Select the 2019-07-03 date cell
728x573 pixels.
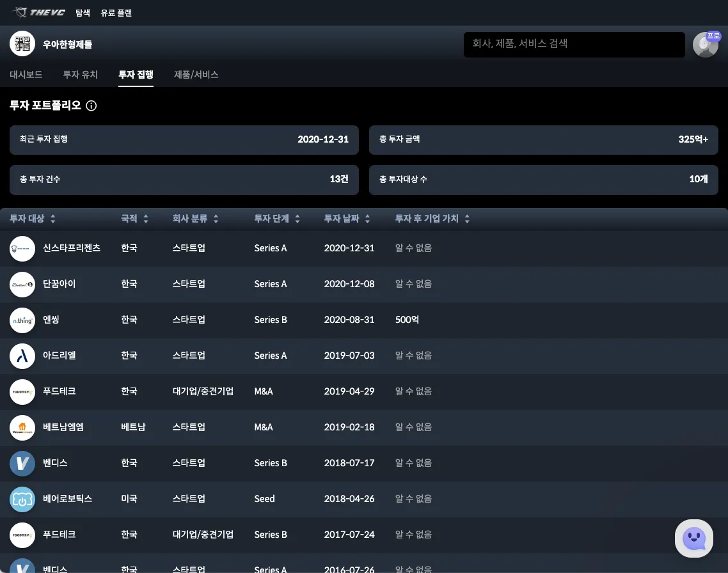tap(349, 355)
